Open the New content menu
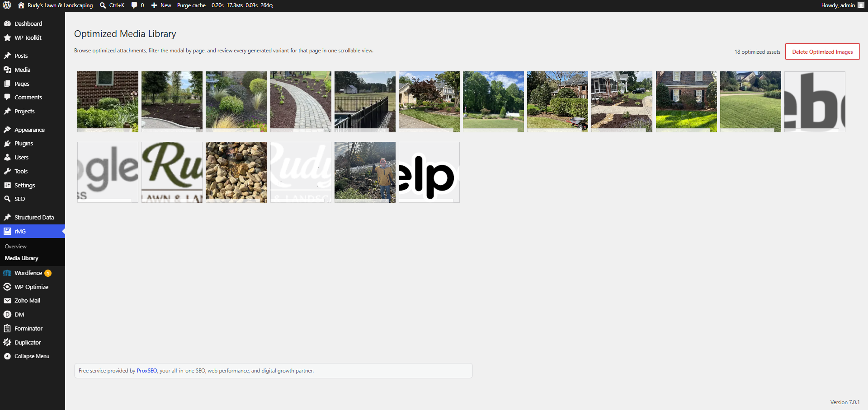This screenshot has width=868, height=410. (161, 5)
